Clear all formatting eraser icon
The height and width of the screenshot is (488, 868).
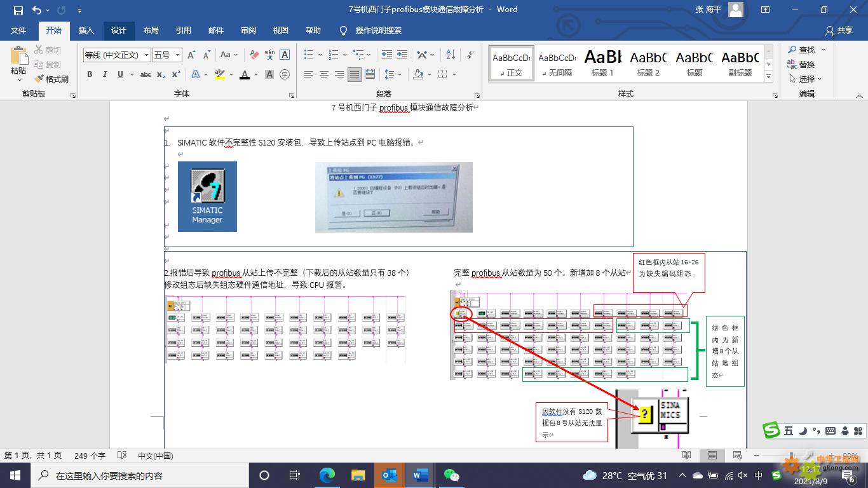point(254,55)
